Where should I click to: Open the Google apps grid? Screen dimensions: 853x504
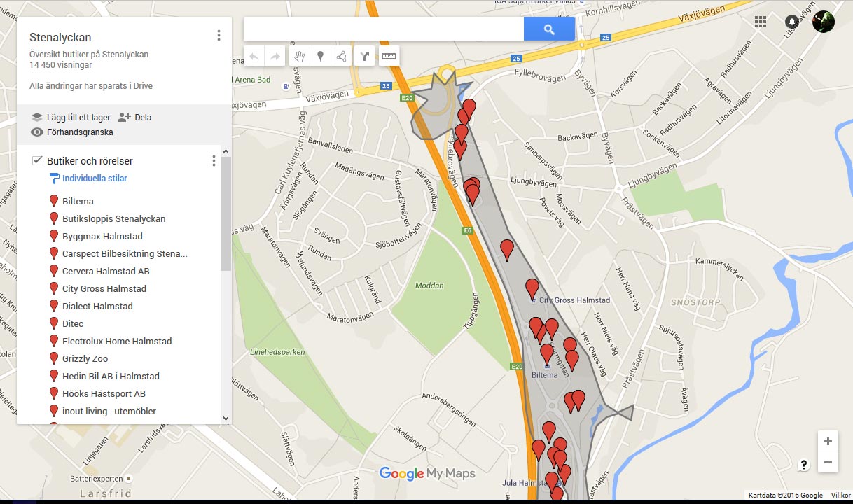[761, 22]
